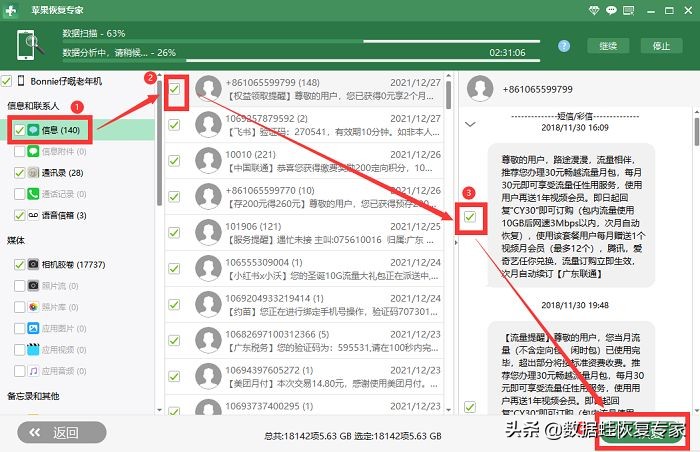Open conversation 10010 (221)

tap(304, 161)
